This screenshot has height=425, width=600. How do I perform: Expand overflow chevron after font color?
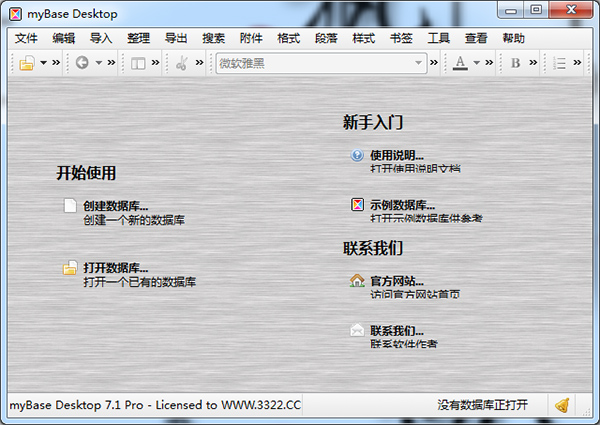489,62
